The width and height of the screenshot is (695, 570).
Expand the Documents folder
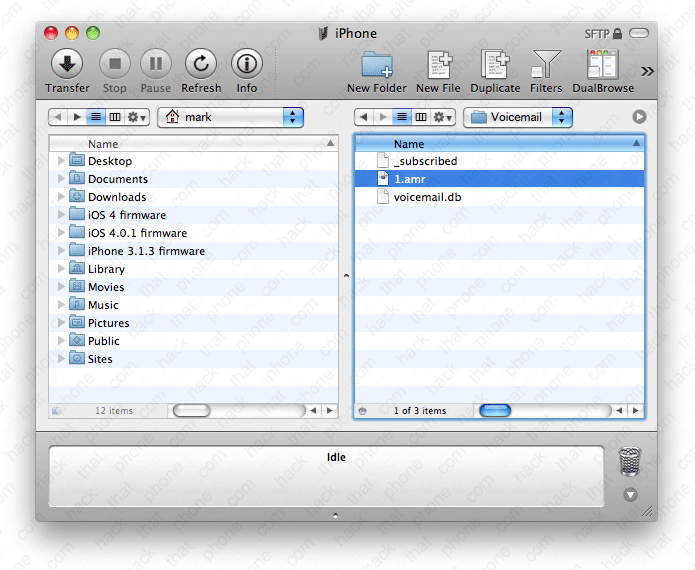coord(62,179)
